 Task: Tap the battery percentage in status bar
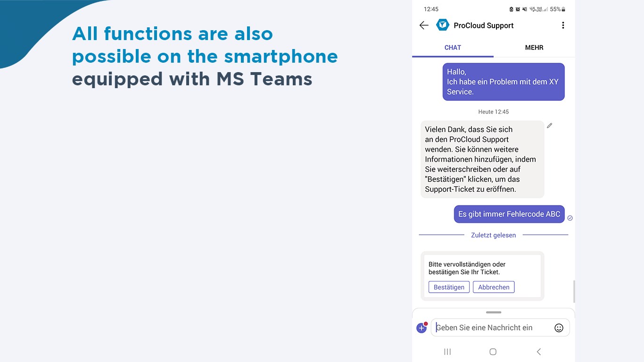coord(555,9)
